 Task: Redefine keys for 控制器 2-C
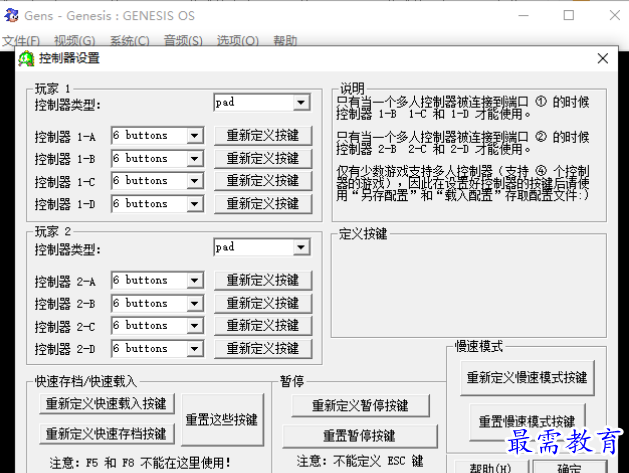tap(263, 326)
